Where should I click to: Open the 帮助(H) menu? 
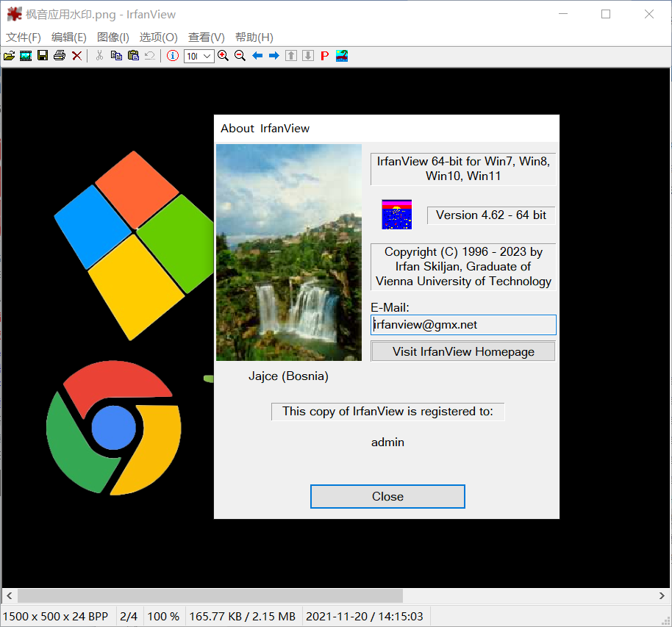coord(254,37)
